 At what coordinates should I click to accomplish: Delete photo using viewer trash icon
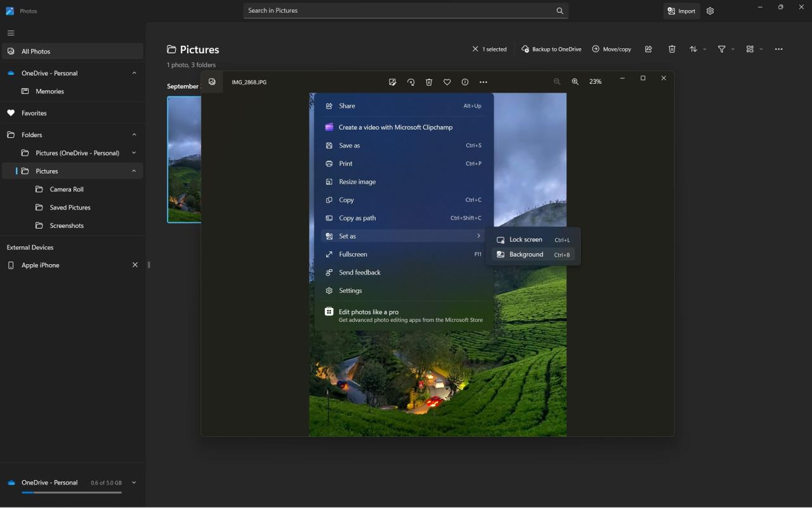[429, 82]
